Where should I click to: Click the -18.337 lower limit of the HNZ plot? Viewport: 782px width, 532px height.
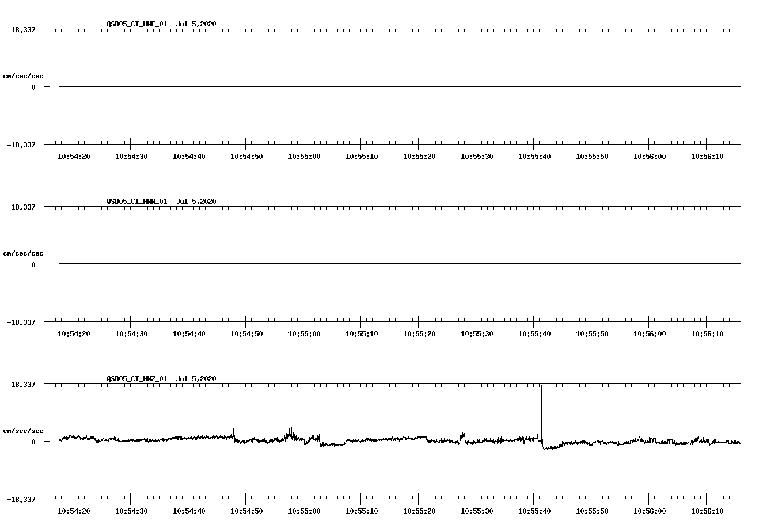click(21, 500)
